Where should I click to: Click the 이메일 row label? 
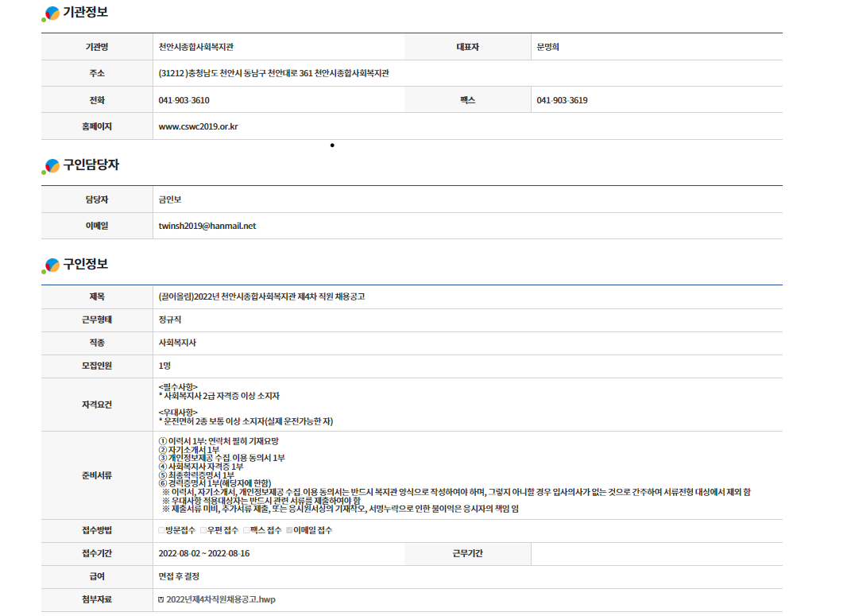coord(97,226)
